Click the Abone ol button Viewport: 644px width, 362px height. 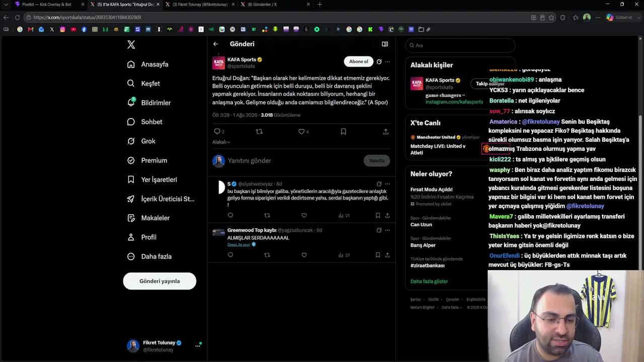359,62
